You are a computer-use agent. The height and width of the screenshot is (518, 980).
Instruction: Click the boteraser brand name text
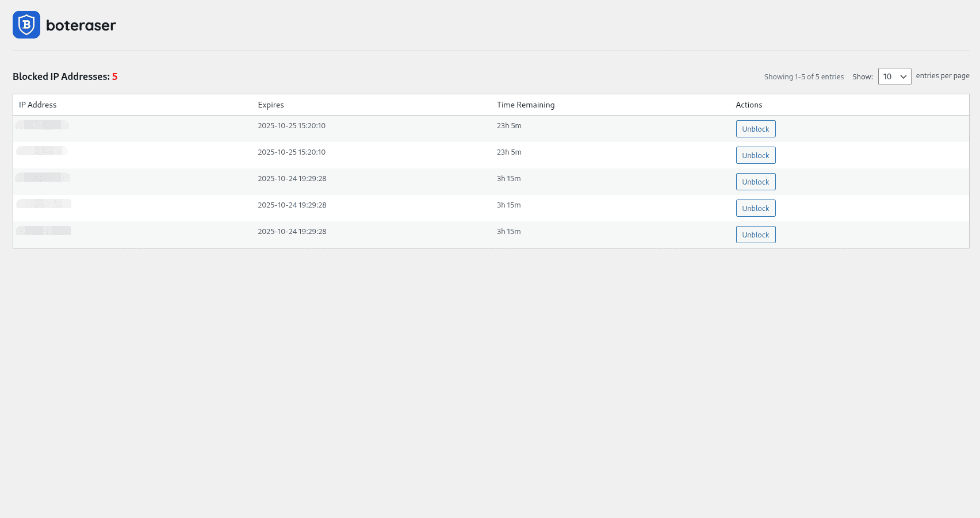(81, 25)
